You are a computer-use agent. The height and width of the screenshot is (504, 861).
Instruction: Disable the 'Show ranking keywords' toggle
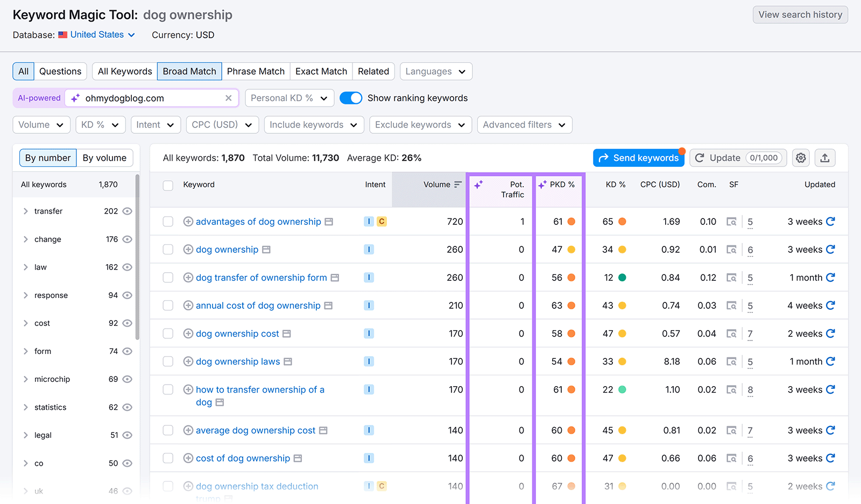[351, 98]
